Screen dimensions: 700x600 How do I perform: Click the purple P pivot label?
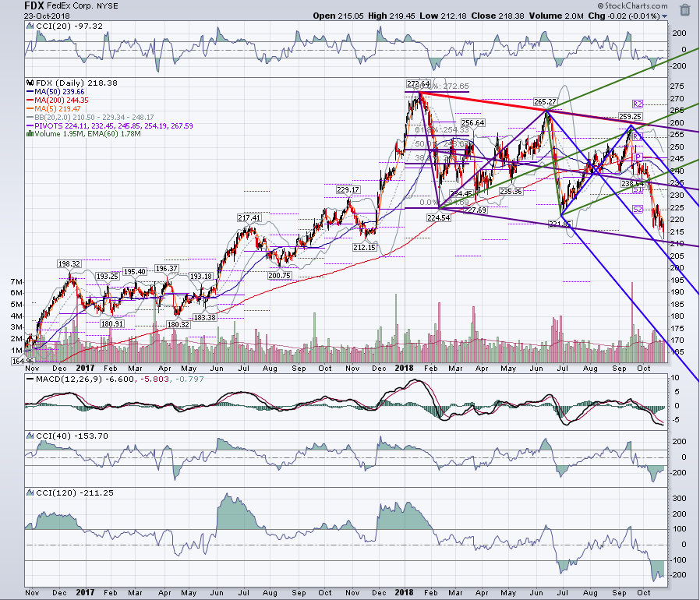(x=638, y=157)
